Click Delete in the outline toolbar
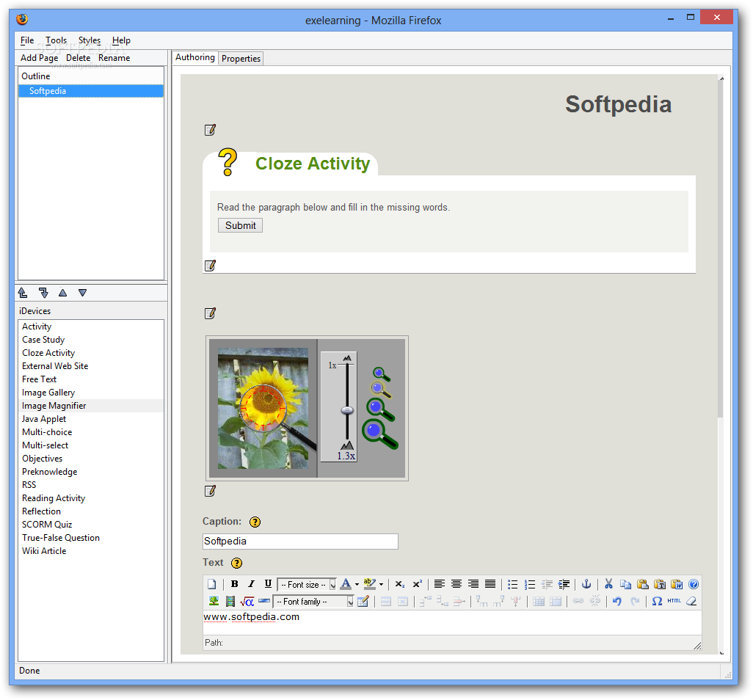 pyautogui.click(x=79, y=58)
